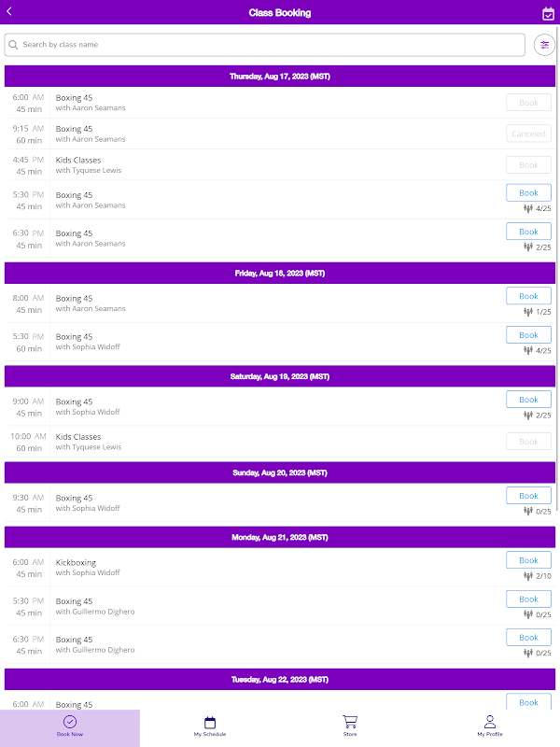The height and width of the screenshot is (747, 560).
Task: Tap the Book Now checkmark icon
Action: [70, 722]
